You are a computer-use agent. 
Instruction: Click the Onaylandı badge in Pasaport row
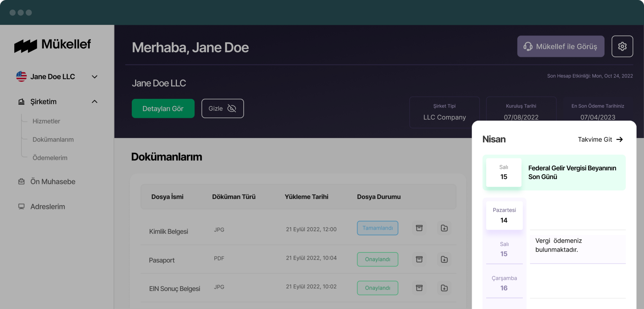[x=377, y=259]
